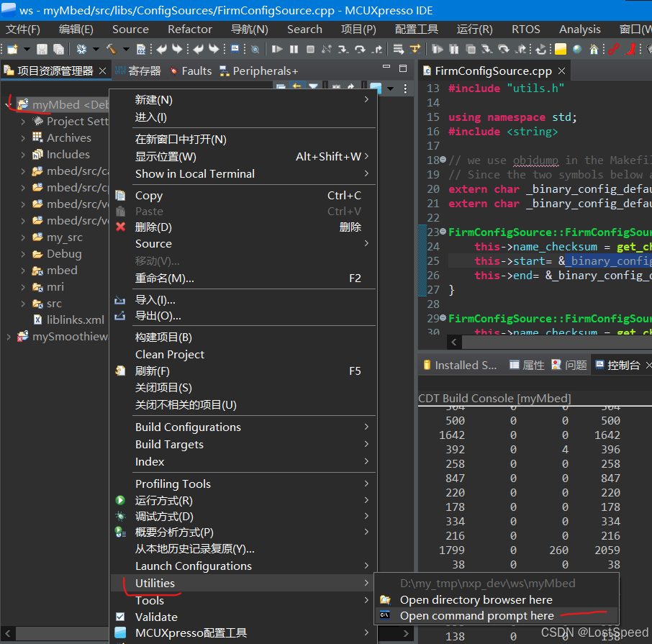This screenshot has width=652, height=644.
Task: Click the Copy pages icon in menu
Action: click(x=121, y=196)
